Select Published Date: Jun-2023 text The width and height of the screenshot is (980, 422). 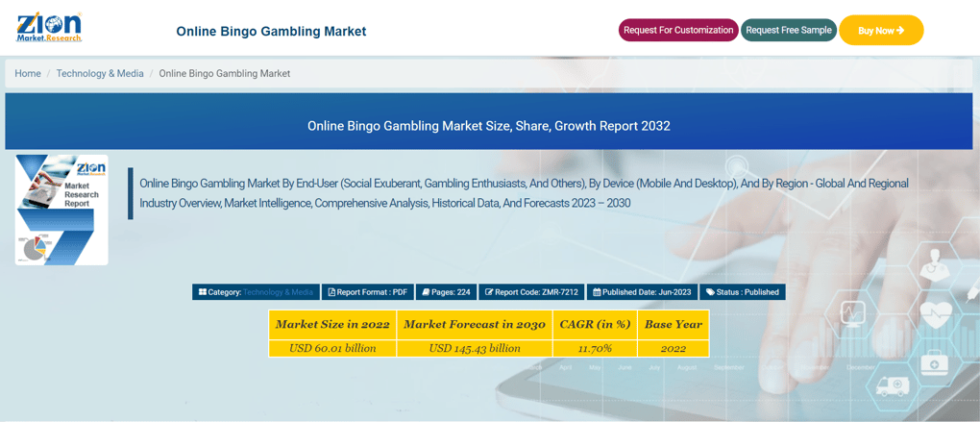click(x=648, y=292)
